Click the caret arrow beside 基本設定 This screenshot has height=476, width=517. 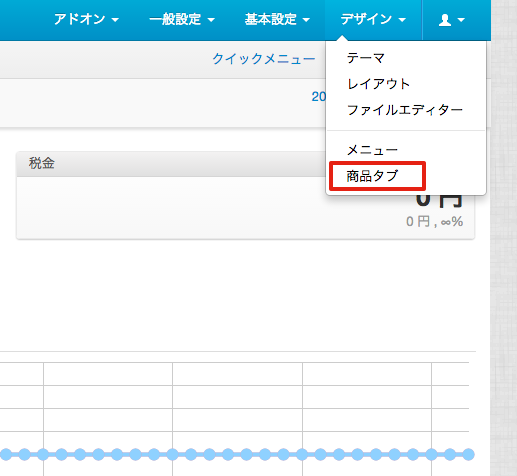[306, 20]
